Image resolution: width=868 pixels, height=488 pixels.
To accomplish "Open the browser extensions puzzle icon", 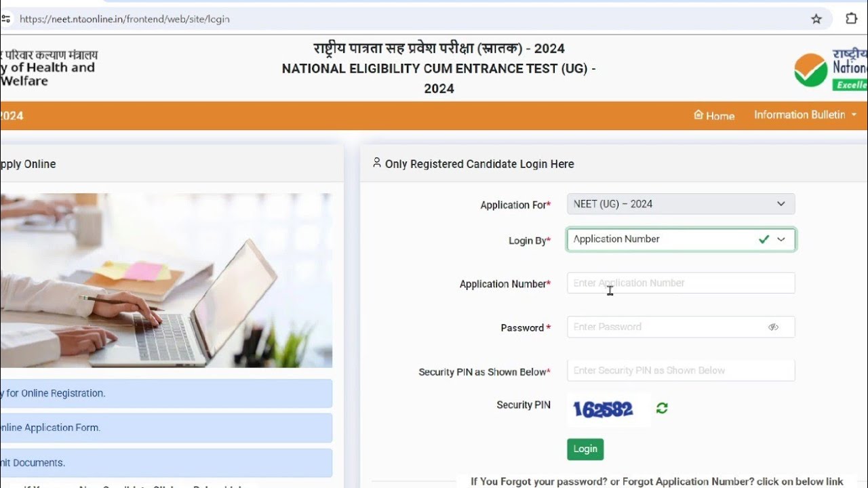I will click(x=852, y=19).
